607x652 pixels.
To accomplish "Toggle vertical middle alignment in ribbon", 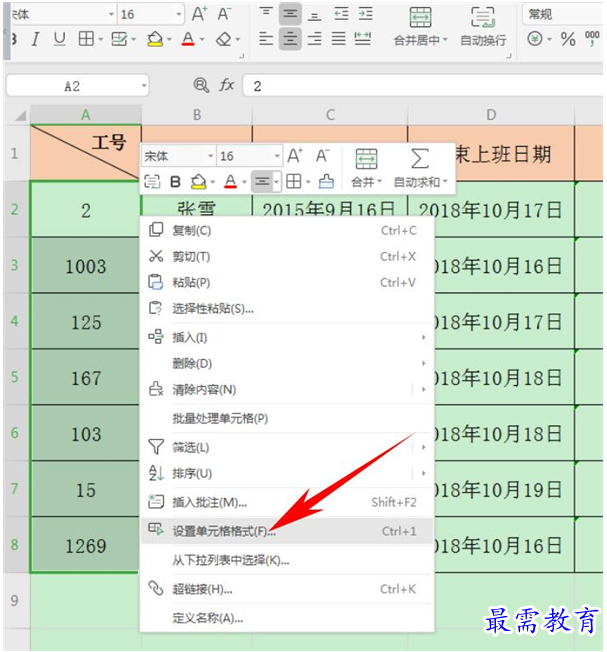I will (290, 14).
